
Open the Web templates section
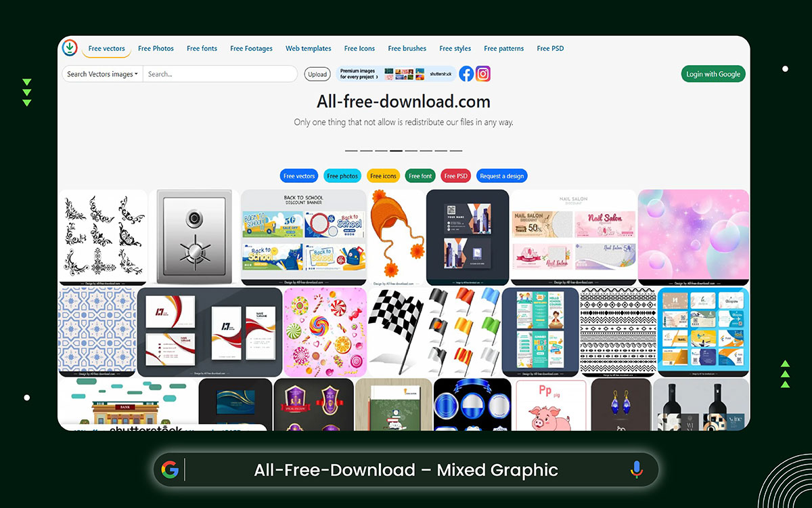click(x=309, y=48)
